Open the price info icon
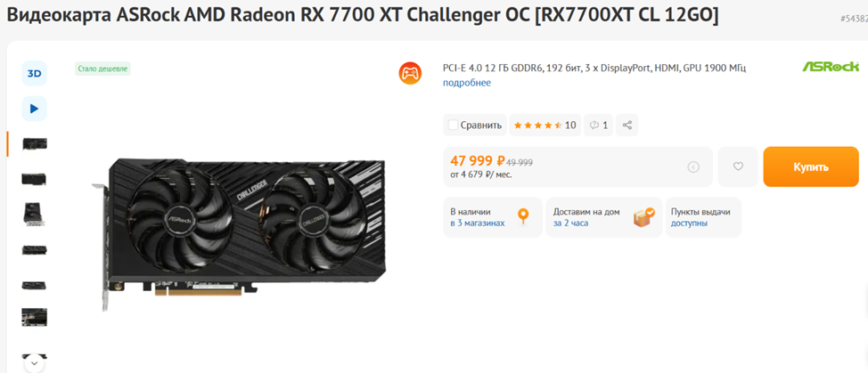 (693, 166)
